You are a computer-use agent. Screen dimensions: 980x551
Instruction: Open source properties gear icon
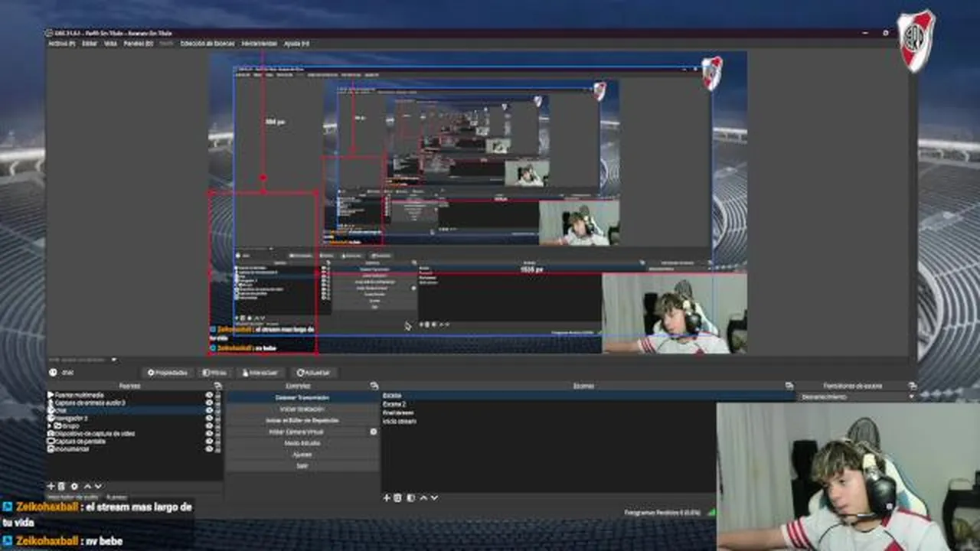click(x=74, y=486)
